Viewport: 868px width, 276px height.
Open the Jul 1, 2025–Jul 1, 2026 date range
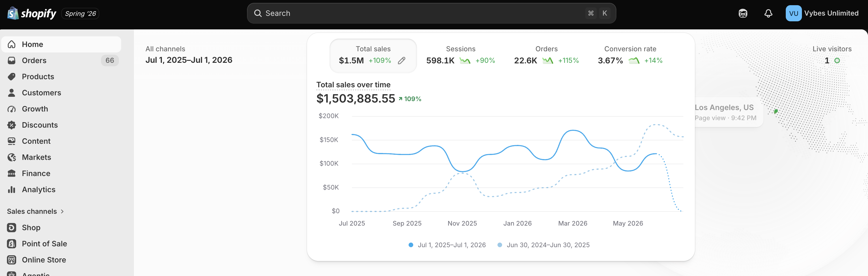189,60
